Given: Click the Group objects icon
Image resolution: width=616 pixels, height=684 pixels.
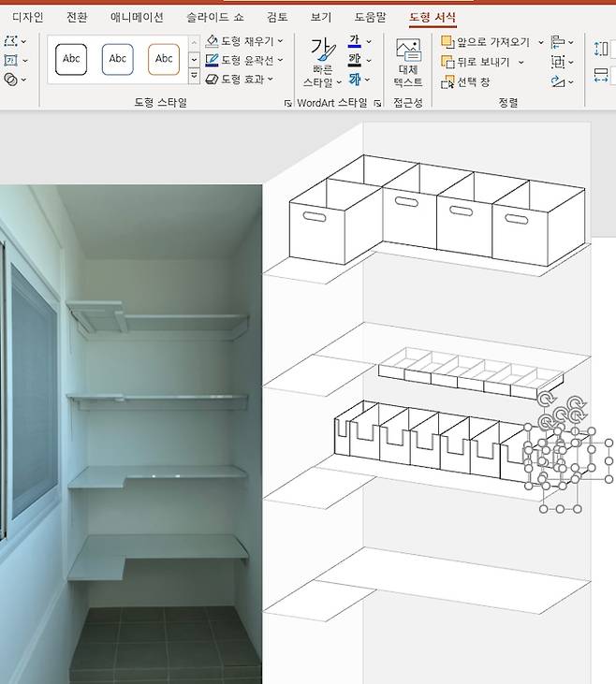Looking at the screenshot, I should (x=559, y=62).
